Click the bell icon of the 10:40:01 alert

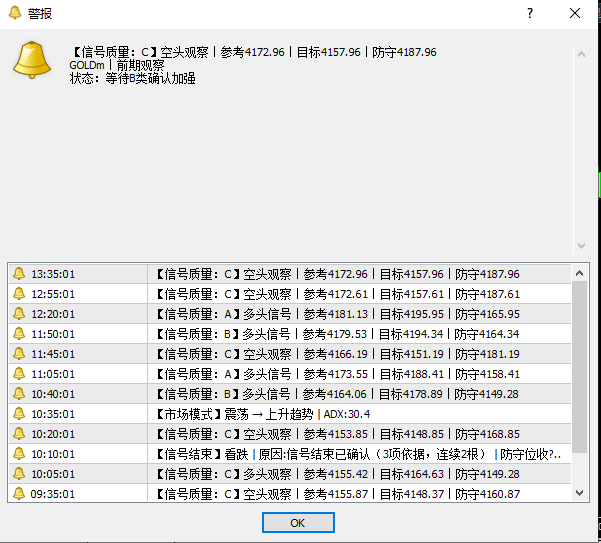click(x=19, y=394)
